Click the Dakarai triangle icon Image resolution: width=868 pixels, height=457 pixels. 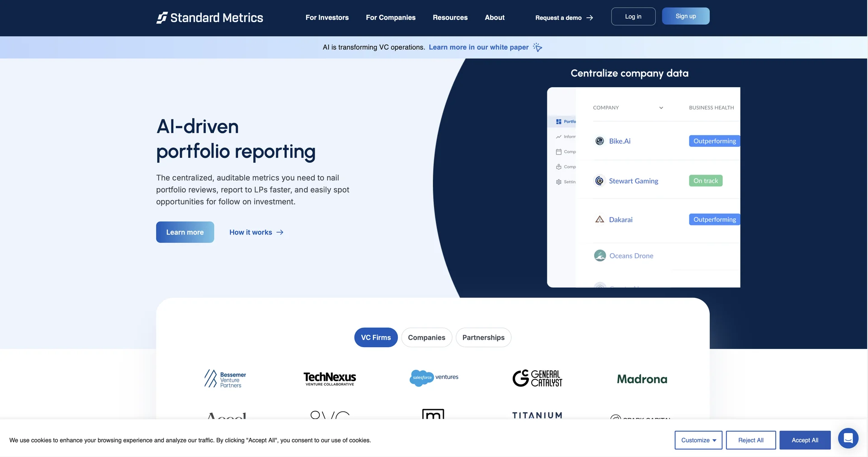[599, 219]
